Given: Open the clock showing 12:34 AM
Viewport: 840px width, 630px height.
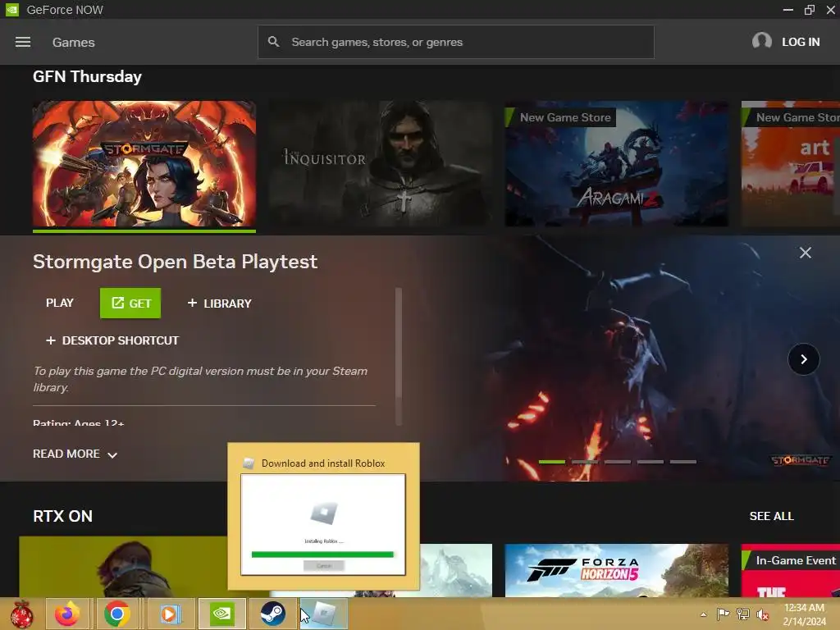Looking at the screenshot, I should [804, 614].
